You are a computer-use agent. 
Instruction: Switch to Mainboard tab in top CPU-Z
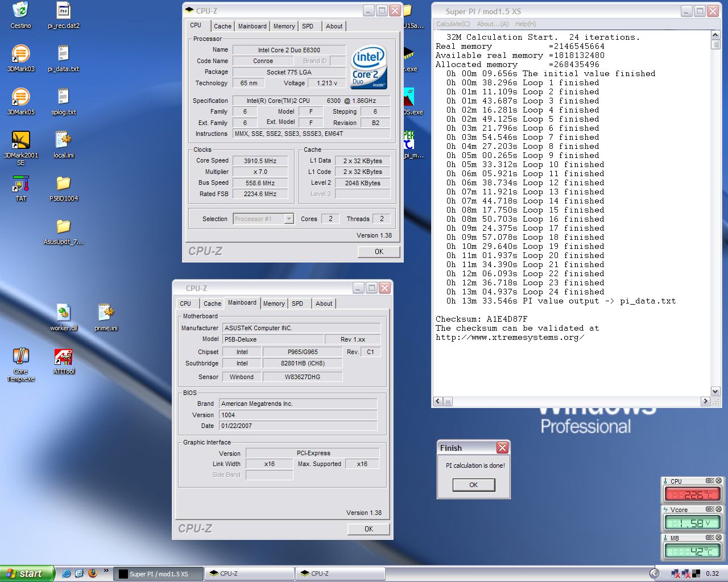click(x=252, y=26)
